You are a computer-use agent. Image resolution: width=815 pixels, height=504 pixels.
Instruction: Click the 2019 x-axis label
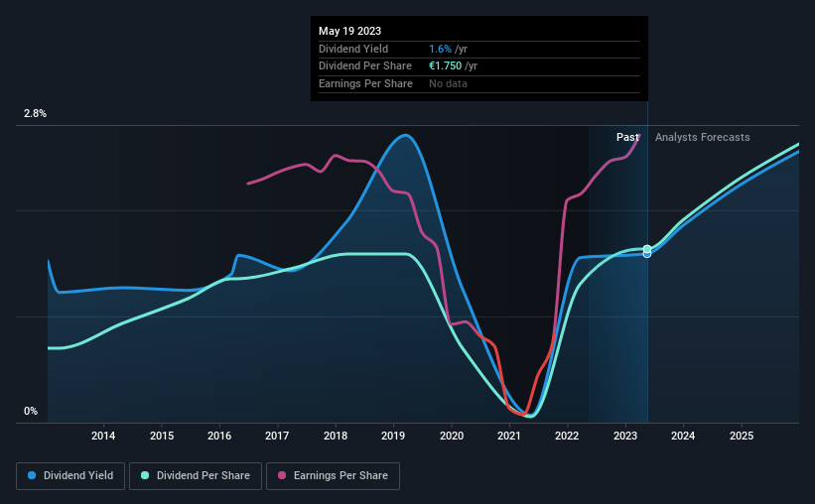pos(393,436)
